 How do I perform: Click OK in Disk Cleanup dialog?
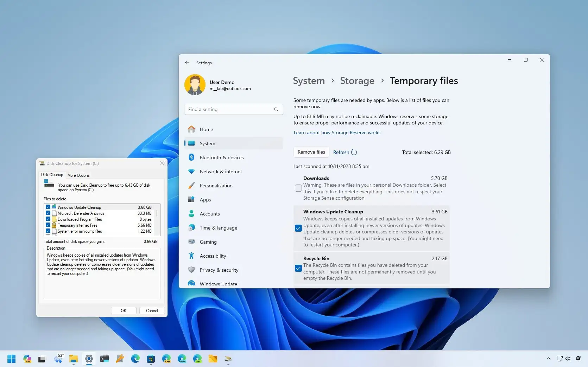[124, 311]
